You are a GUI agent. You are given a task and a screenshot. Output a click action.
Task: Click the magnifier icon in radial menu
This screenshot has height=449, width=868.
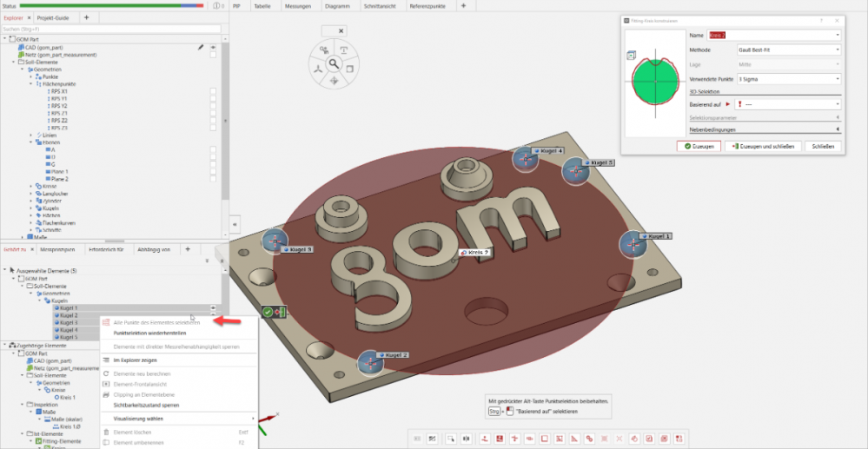coord(333,63)
